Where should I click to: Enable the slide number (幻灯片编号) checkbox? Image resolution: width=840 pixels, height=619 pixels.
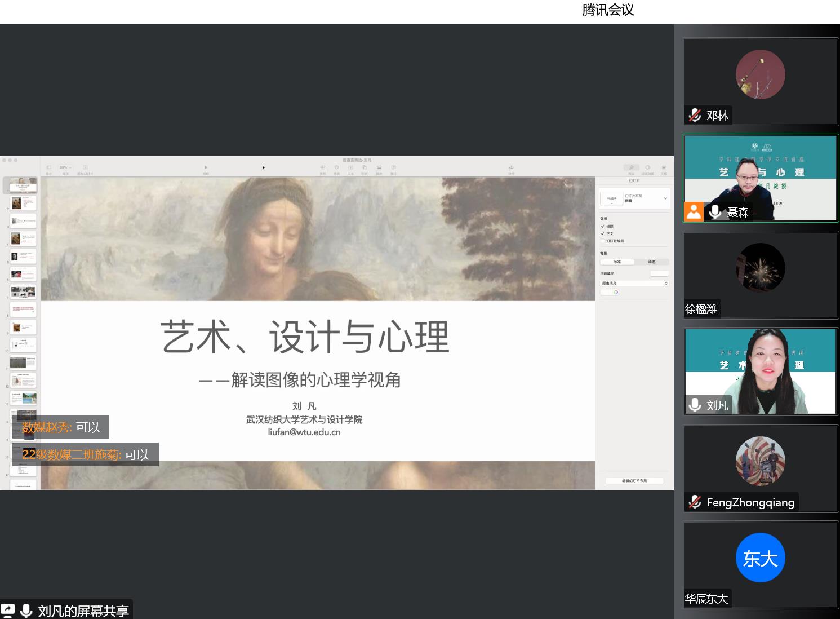click(603, 241)
